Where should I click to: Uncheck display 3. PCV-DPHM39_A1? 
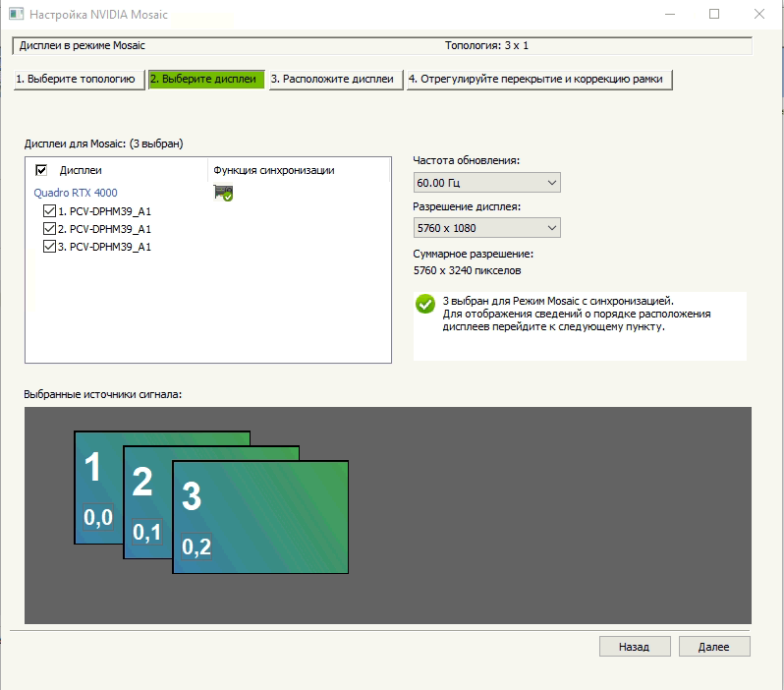click(49, 246)
